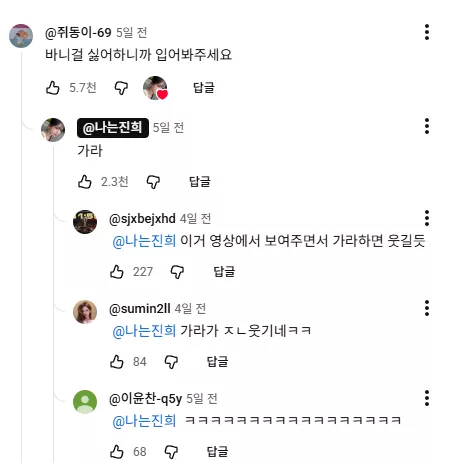The height and width of the screenshot is (463, 472).
Task: Like @나는진희's reply '가라'
Action: pyautogui.click(x=85, y=182)
